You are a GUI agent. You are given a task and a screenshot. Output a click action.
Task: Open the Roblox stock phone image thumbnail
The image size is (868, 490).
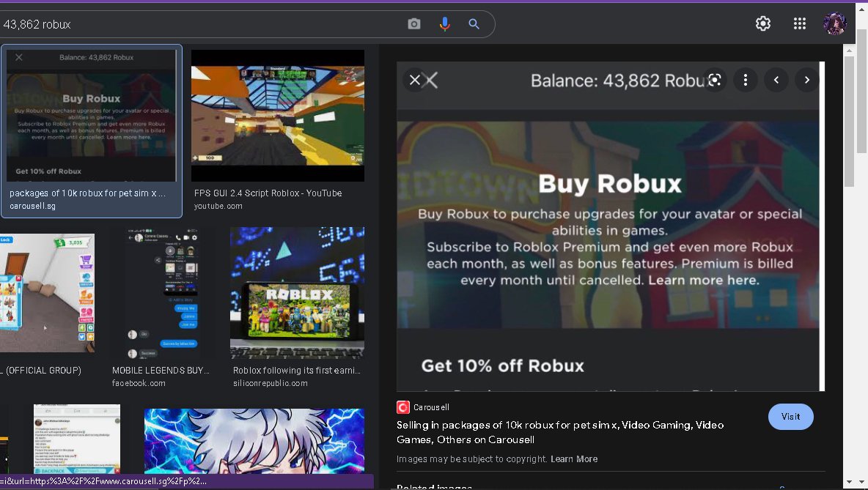click(297, 292)
